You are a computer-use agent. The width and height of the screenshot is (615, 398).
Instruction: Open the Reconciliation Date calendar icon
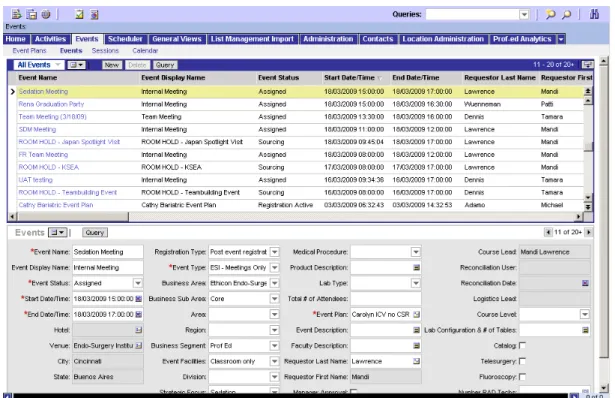tap(585, 283)
